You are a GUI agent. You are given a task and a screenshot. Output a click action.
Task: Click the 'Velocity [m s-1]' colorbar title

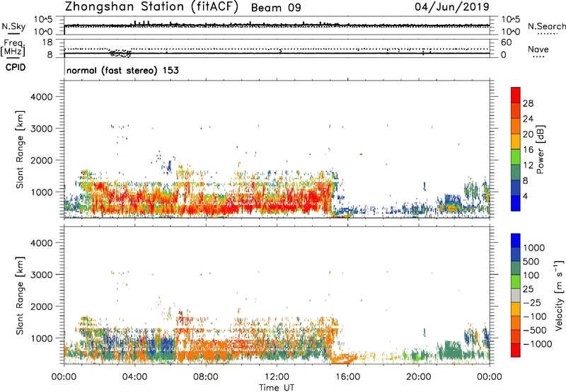(x=559, y=295)
